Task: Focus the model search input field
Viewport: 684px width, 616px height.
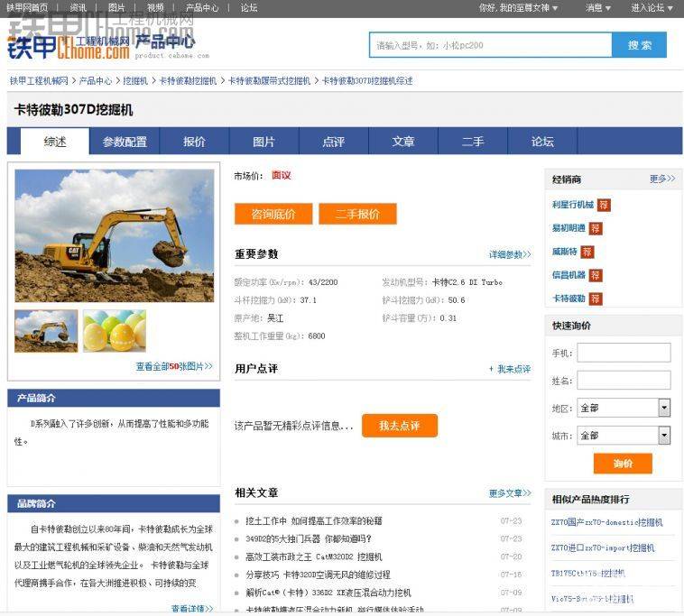Action: (491, 45)
